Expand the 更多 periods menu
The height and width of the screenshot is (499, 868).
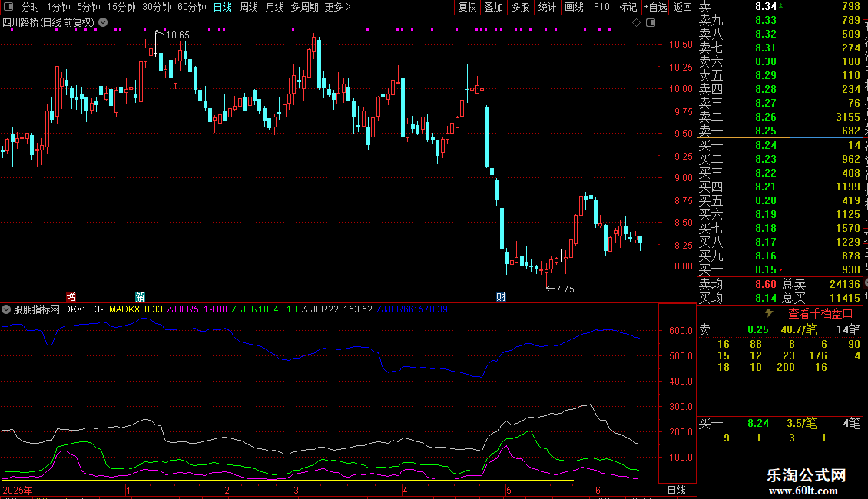tap(337, 7)
